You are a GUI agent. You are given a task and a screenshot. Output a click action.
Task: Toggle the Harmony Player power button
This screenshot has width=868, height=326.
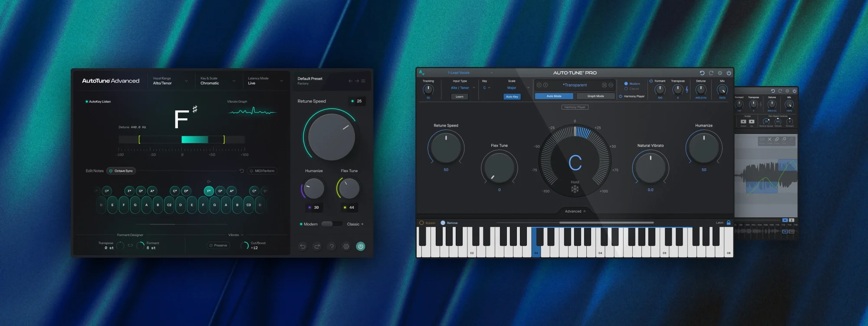621,96
